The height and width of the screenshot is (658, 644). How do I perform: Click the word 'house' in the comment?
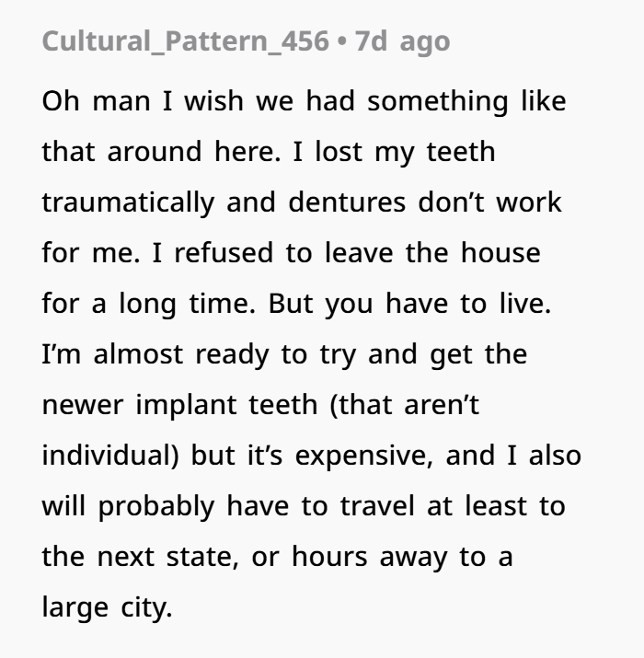(x=500, y=253)
